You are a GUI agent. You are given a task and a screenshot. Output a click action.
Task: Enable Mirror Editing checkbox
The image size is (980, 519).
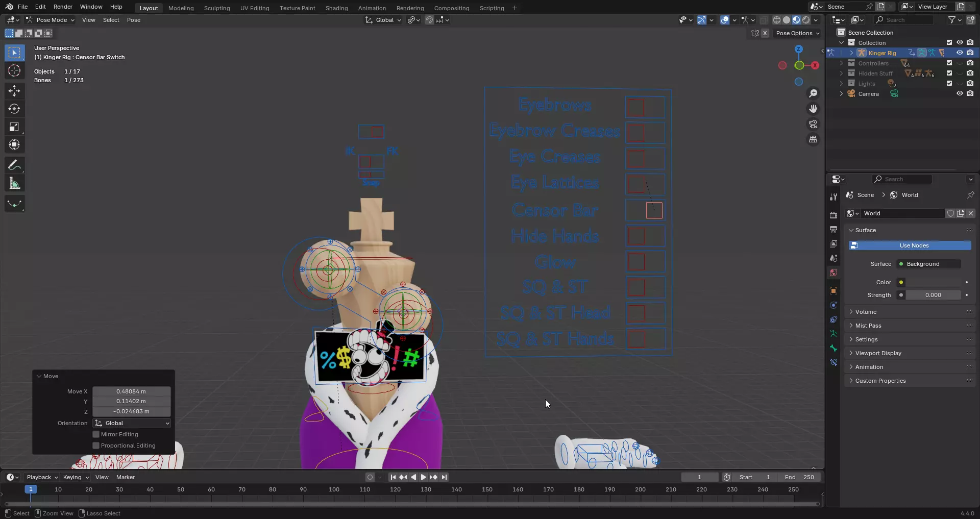[96, 434]
